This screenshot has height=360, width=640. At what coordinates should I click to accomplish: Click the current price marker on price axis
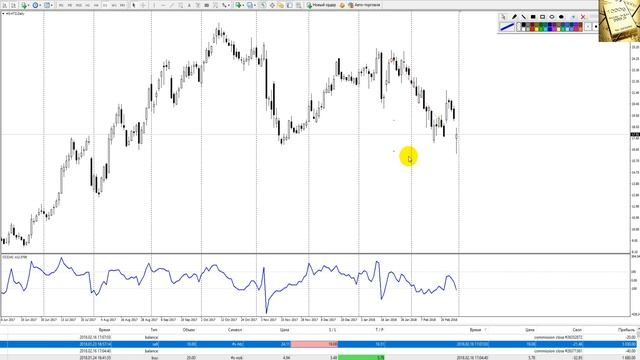pyautogui.click(x=635, y=134)
